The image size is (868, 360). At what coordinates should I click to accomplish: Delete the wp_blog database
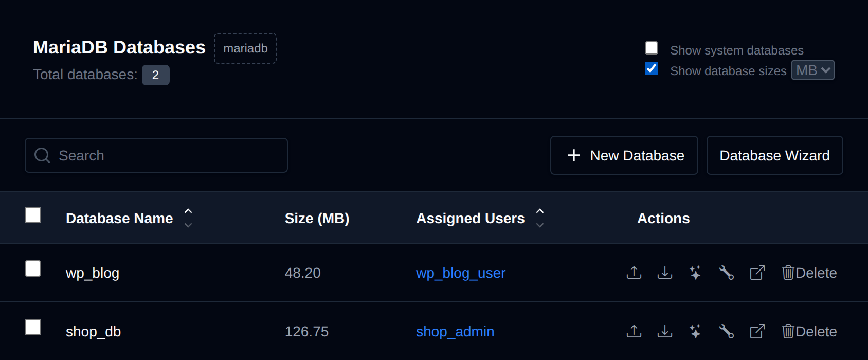coord(809,273)
